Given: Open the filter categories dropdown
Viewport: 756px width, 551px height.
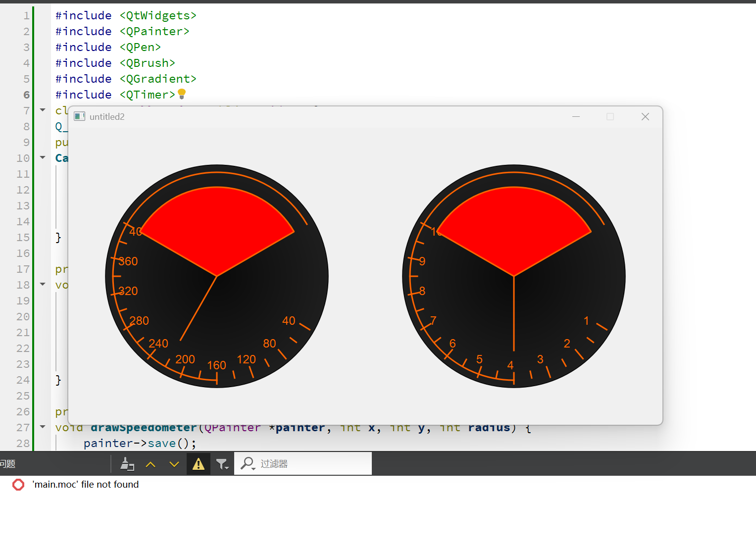Looking at the screenshot, I should click(222, 464).
